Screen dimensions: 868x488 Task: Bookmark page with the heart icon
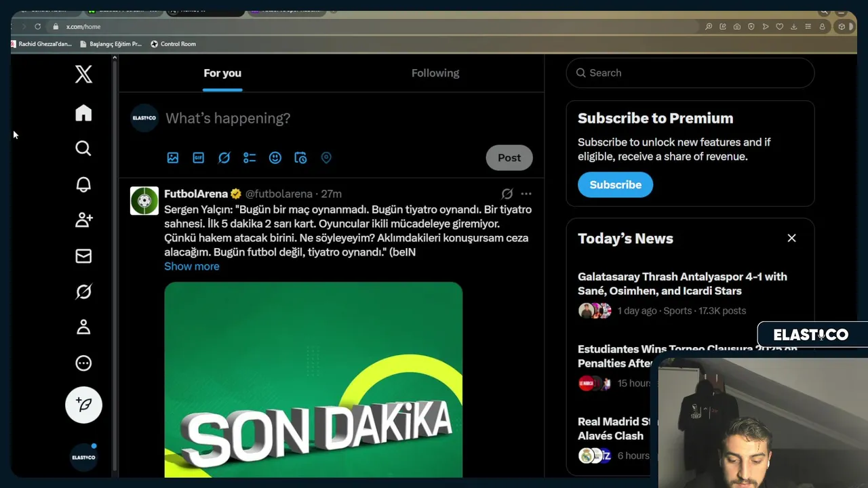point(780,26)
